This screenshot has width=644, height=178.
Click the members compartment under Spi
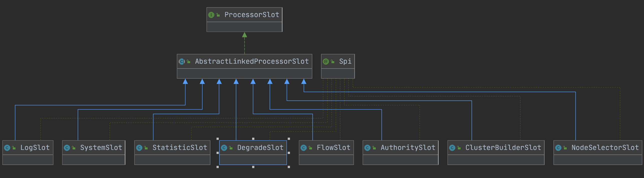coord(338,73)
